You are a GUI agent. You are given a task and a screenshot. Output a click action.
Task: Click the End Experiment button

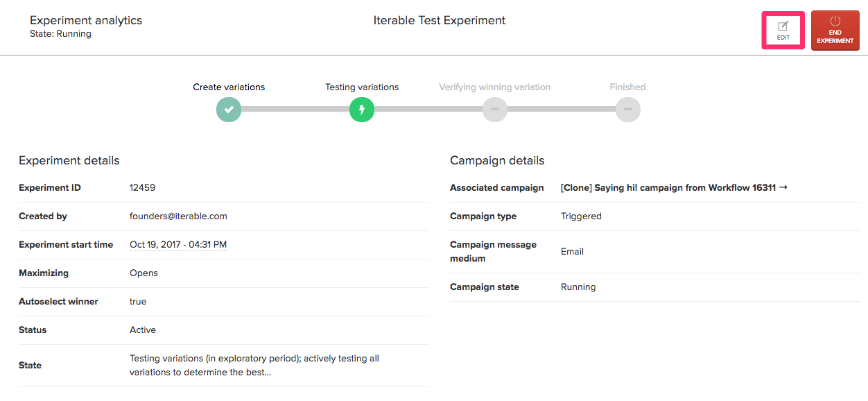835,31
